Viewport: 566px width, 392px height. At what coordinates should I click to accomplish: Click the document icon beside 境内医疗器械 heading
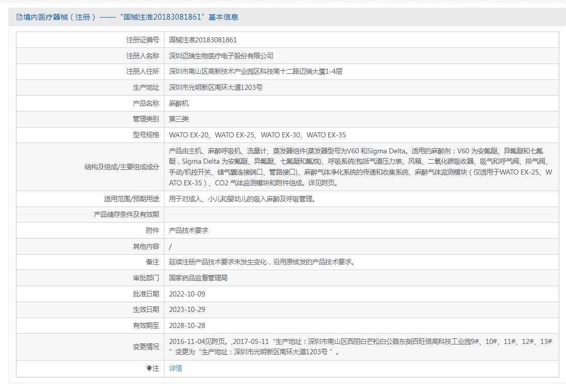[x=19, y=17]
